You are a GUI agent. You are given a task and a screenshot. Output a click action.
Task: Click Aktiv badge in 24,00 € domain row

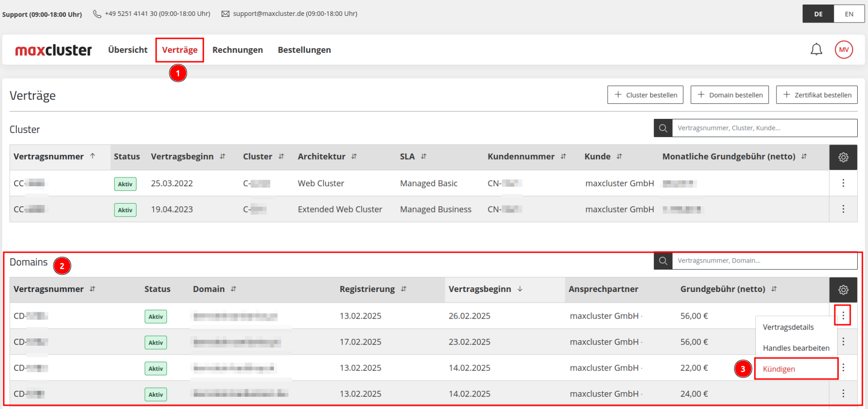click(x=156, y=394)
